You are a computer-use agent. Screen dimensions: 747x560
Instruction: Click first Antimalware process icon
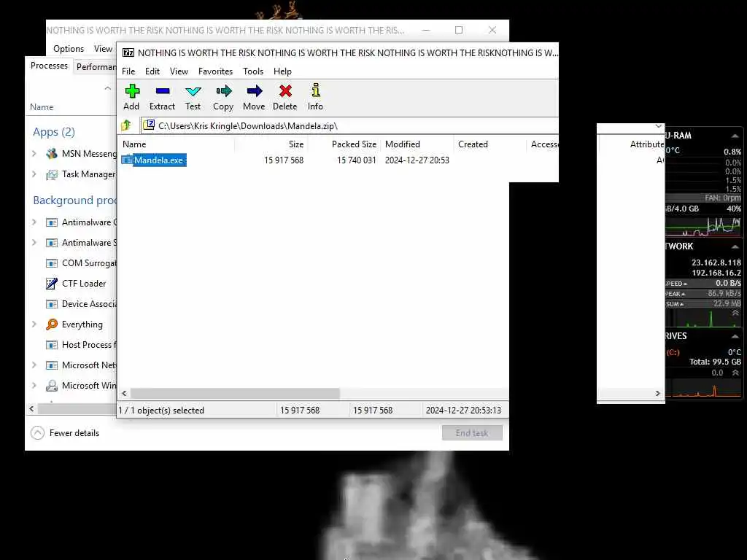[x=52, y=222]
